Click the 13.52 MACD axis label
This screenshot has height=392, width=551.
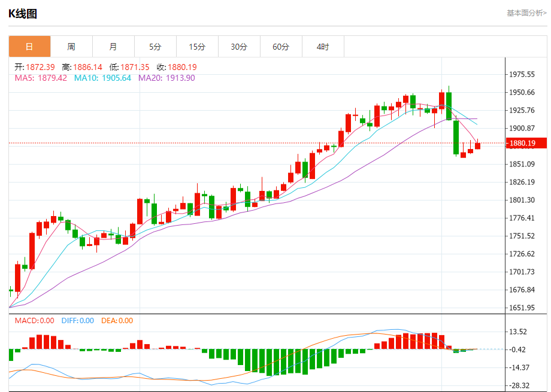(x=518, y=332)
